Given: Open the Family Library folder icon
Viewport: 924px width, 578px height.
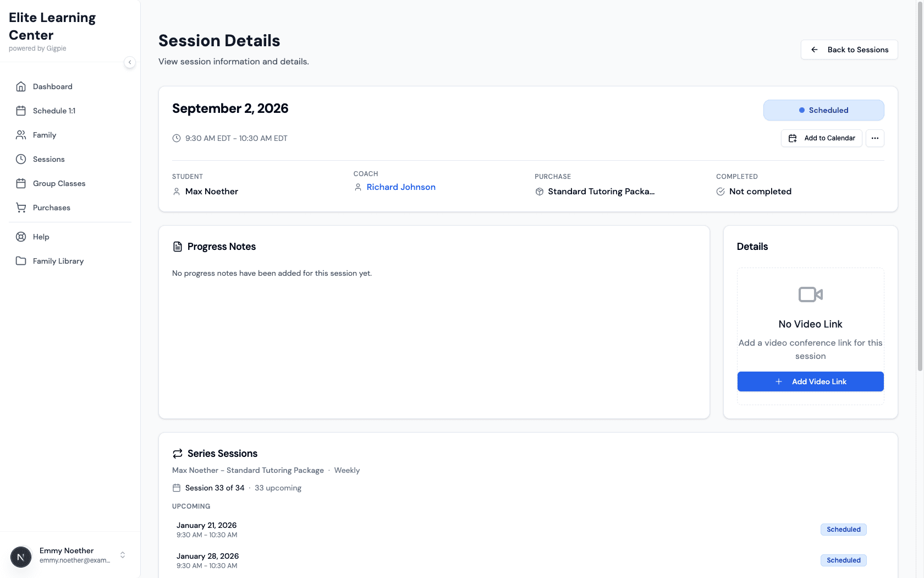Looking at the screenshot, I should point(21,261).
